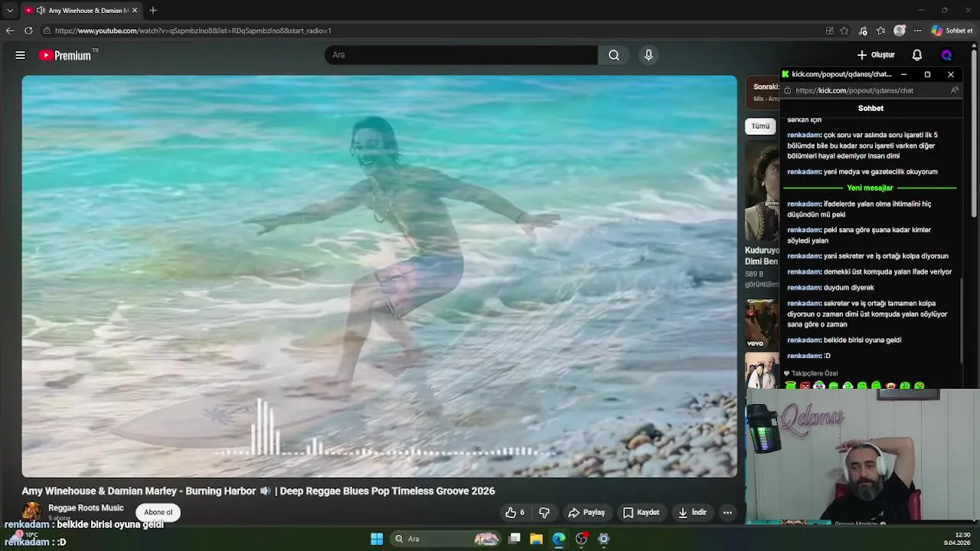Jump to Yeni mesajlar divider in chat
This screenshot has width=980, height=551.
(870, 187)
